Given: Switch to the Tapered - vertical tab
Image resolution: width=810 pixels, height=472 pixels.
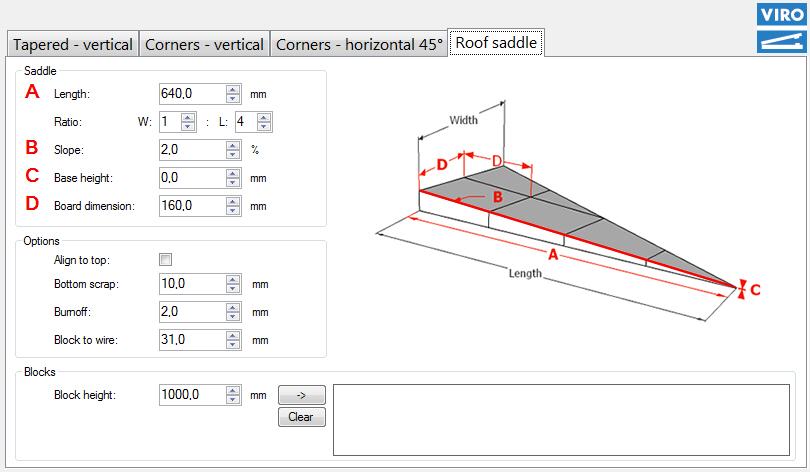Looking at the screenshot, I should tap(71, 45).
